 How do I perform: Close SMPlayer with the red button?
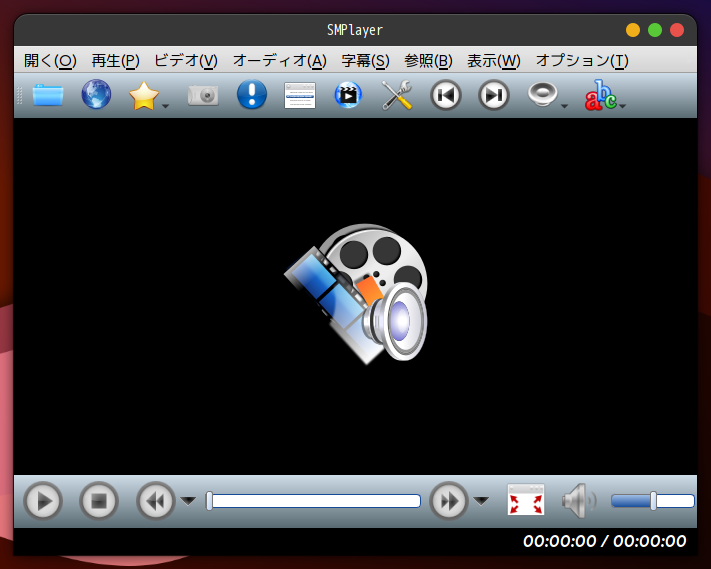point(677,30)
